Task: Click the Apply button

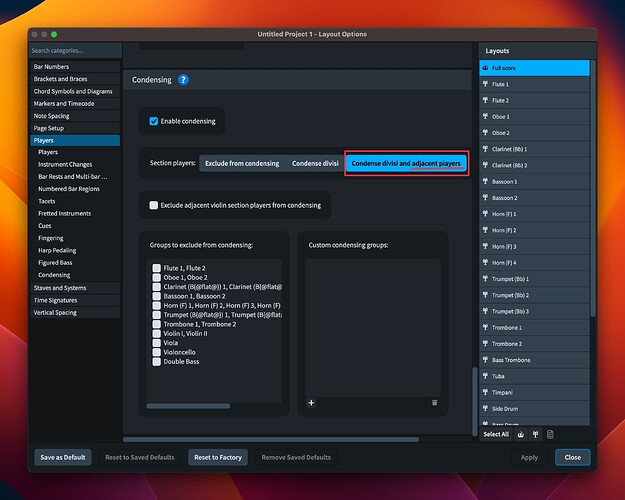Action: coord(529,457)
